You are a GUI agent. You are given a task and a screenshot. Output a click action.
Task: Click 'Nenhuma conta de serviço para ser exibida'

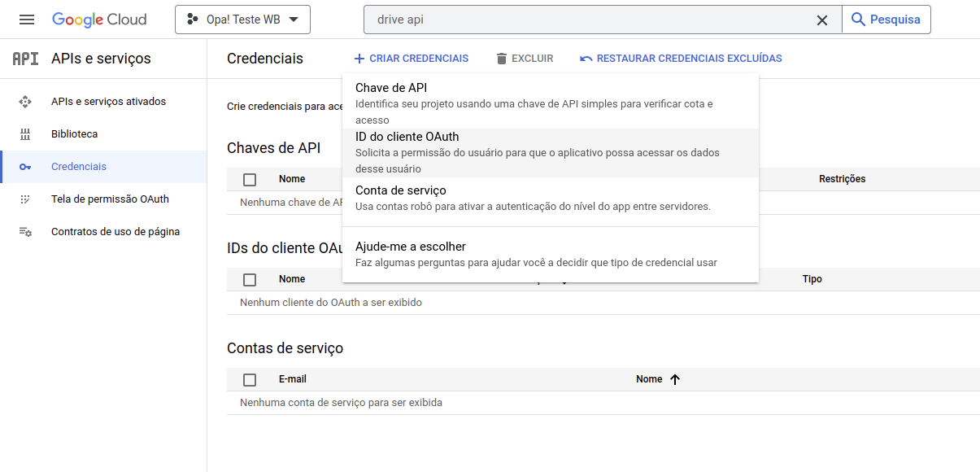[342, 403]
